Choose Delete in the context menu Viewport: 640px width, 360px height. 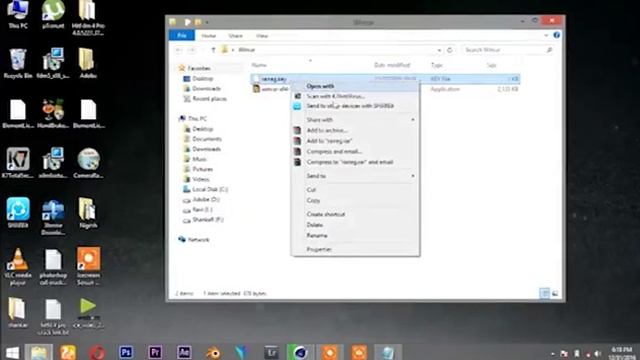click(355, 225)
